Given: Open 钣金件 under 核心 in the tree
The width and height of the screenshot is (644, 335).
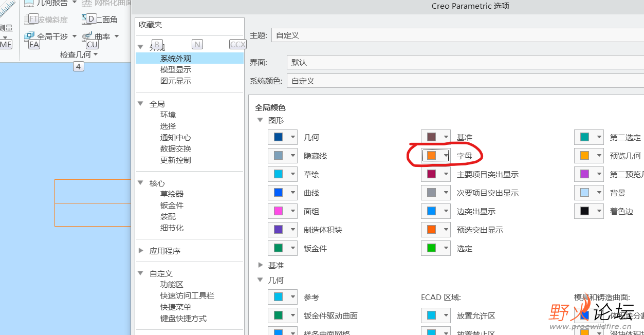Looking at the screenshot, I should click(172, 206).
